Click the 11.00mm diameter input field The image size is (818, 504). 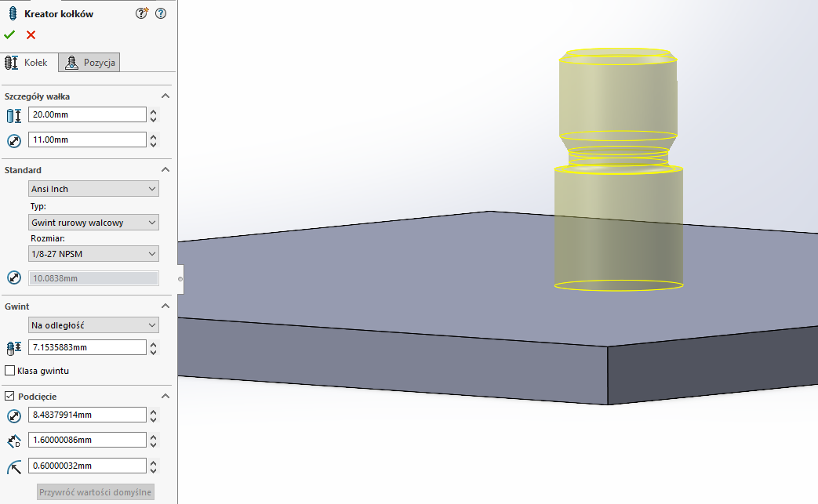(86, 140)
